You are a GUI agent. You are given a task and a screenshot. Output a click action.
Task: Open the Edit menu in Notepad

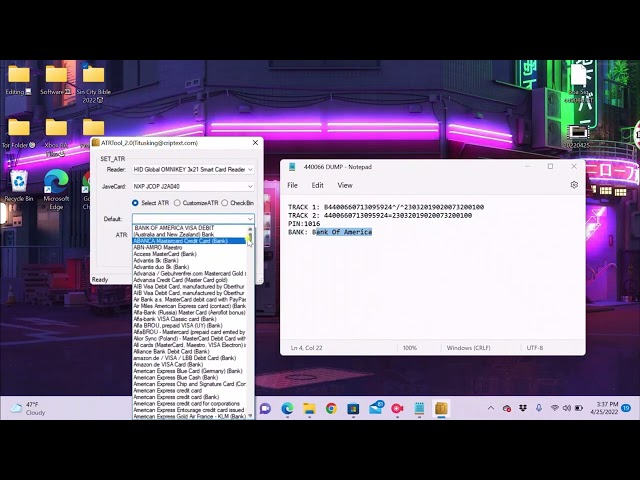coord(318,185)
